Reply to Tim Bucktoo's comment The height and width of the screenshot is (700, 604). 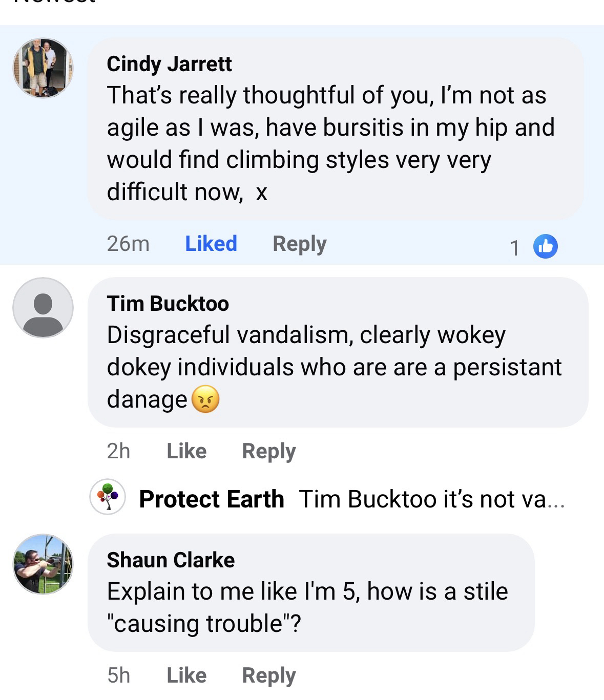268,451
